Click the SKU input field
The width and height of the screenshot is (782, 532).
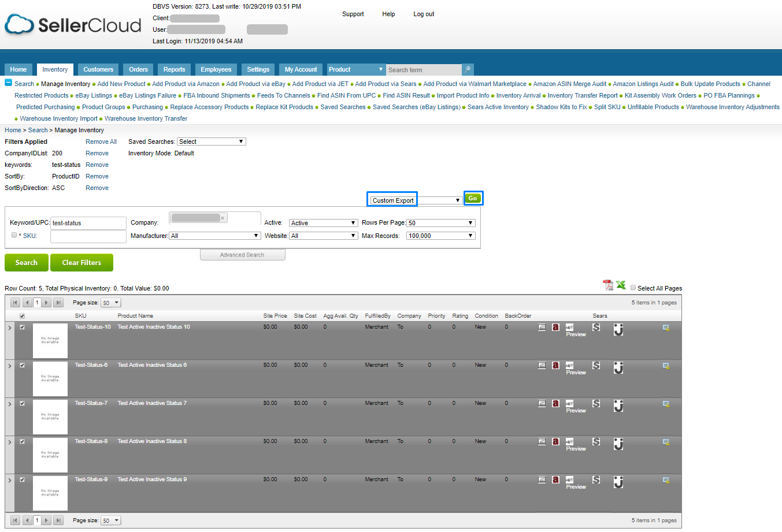point(88,236)
